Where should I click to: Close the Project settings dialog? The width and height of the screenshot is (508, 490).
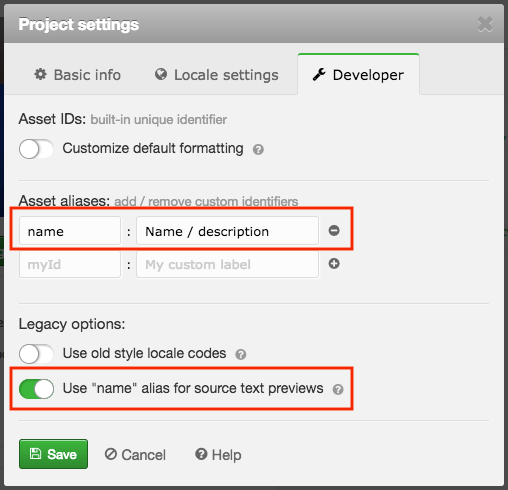pos(485,24)
